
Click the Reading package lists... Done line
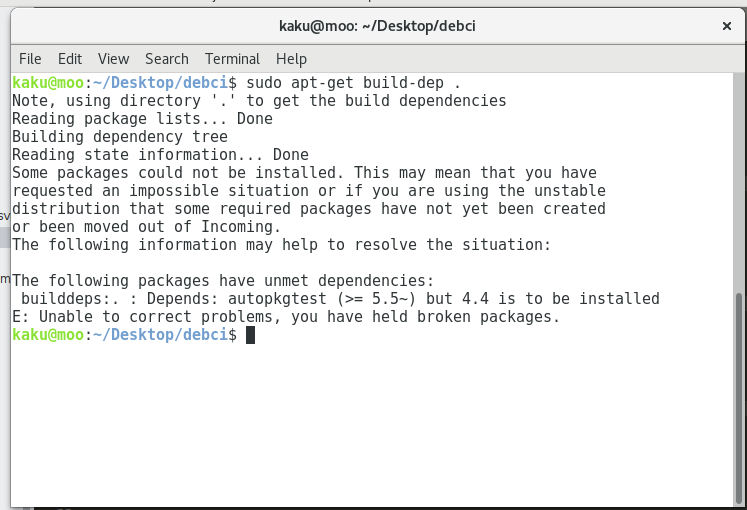pos(142,119)
